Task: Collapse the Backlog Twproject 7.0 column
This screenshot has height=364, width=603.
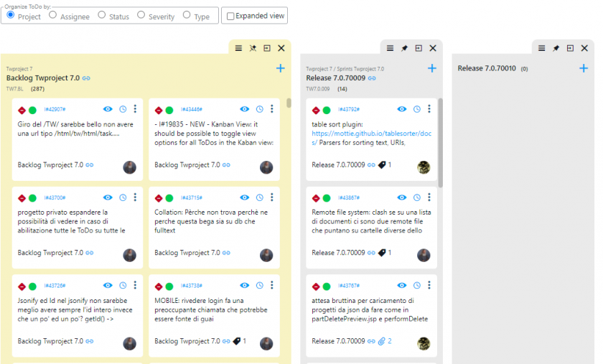Action: point(267,48)
